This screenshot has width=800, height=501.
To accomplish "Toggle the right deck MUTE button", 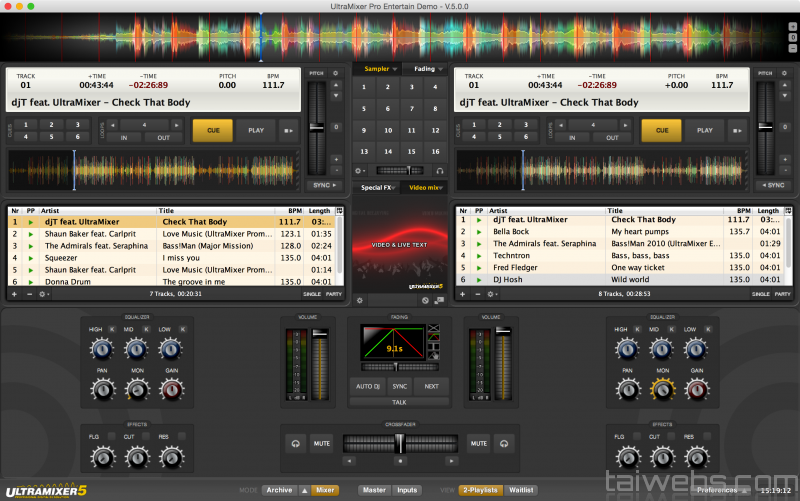I will coord(478,443).
